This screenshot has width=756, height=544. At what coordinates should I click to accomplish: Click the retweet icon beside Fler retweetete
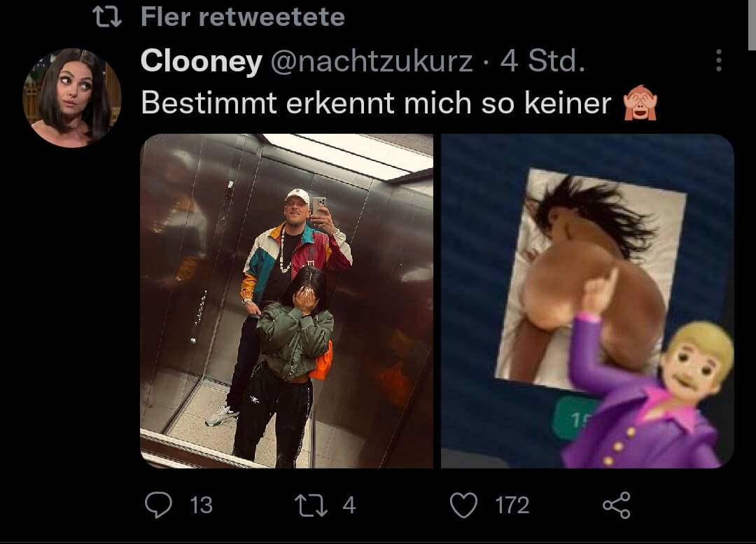[x=106, y=16]
